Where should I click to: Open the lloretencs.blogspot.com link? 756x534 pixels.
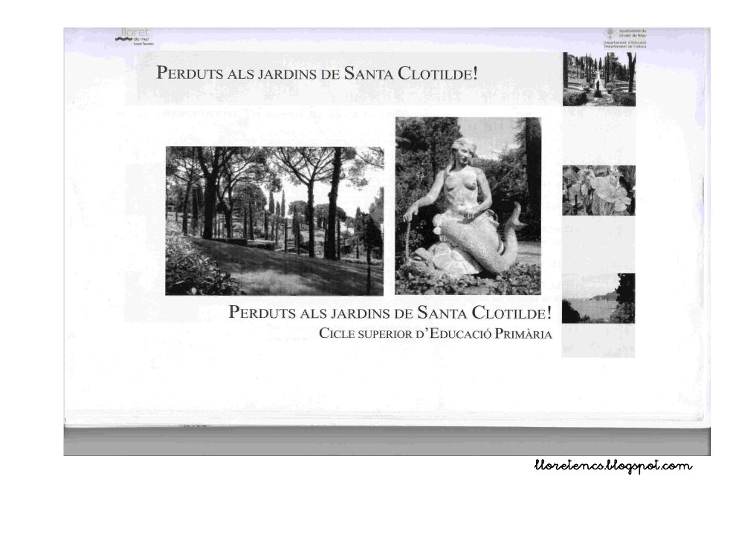click(x=613, y=466)
